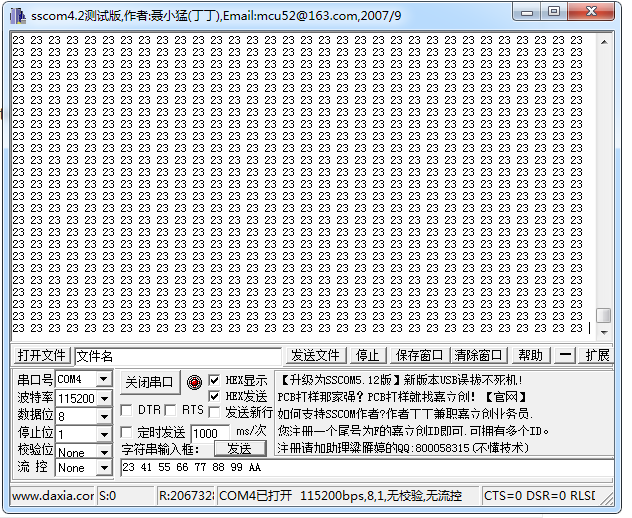The image size is (632, 518).
Task: Click the 保存窗口 button
Action: (x=420, y=356)
